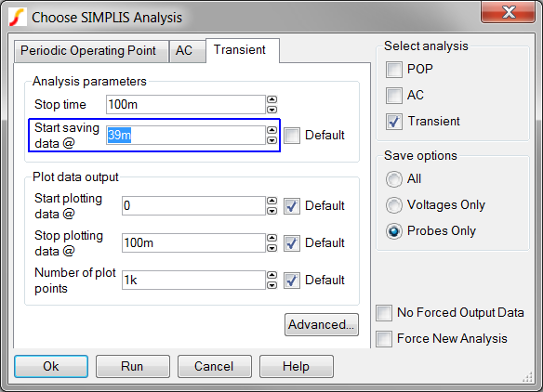This screenshot has width=543, height=392.
Task: Tick Force New Analysis
Action: 384,339
